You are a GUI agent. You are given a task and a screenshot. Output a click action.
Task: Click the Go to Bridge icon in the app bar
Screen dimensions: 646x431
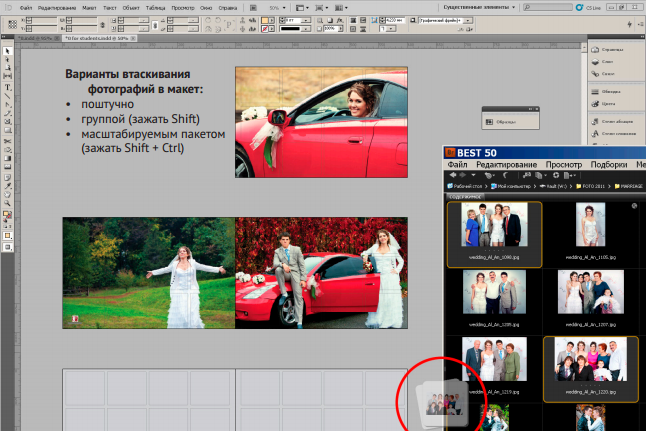tap(253, 7)
